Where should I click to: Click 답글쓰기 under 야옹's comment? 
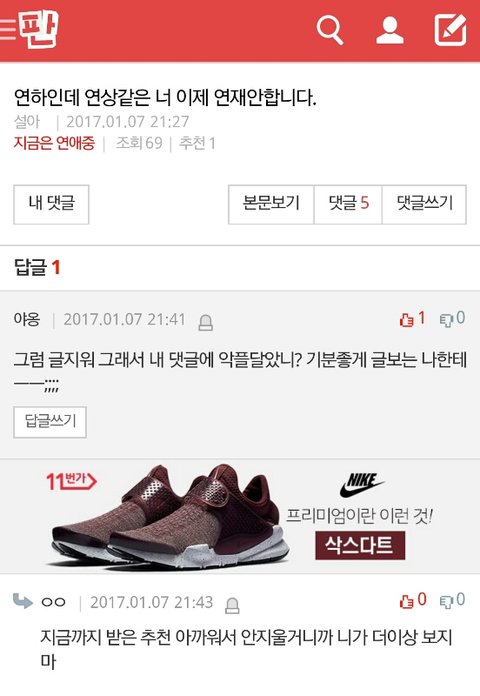[50, 422]
